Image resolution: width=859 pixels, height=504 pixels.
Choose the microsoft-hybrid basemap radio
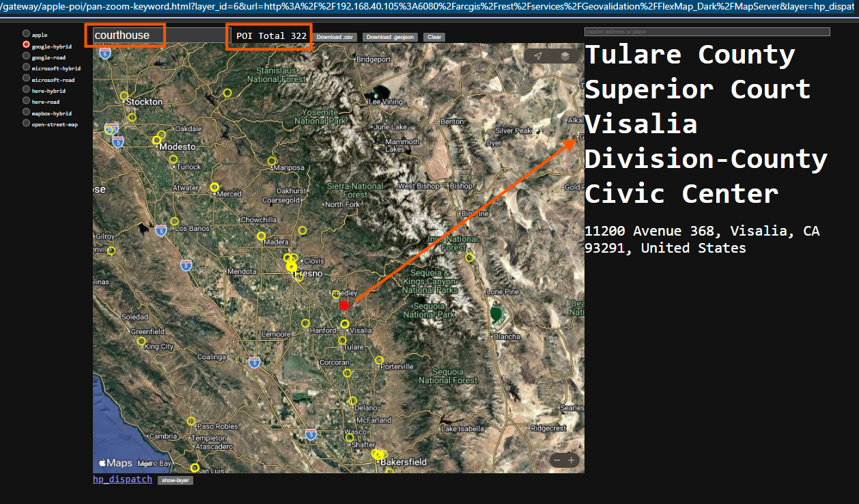click(x=26, y=68)
